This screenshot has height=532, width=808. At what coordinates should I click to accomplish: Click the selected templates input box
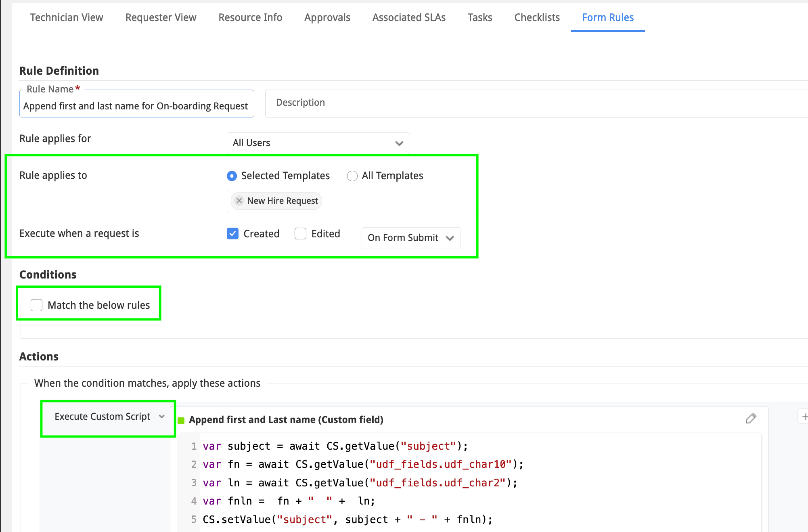(396, 201)
